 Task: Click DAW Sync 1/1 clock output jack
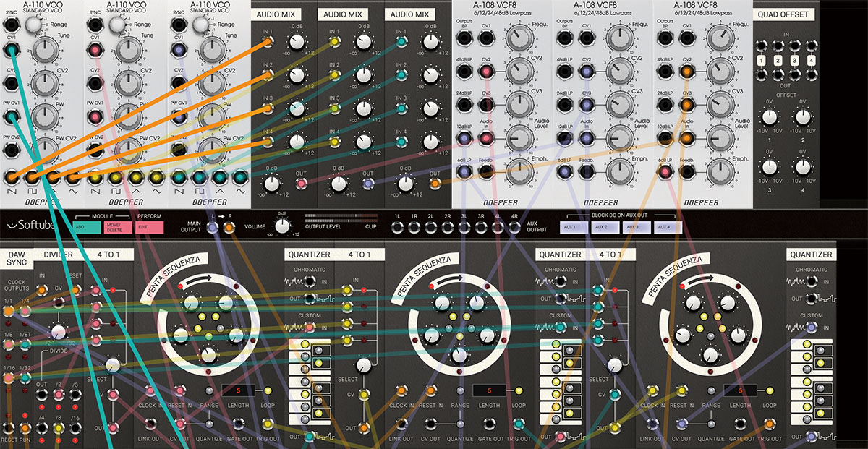(9, 311)
